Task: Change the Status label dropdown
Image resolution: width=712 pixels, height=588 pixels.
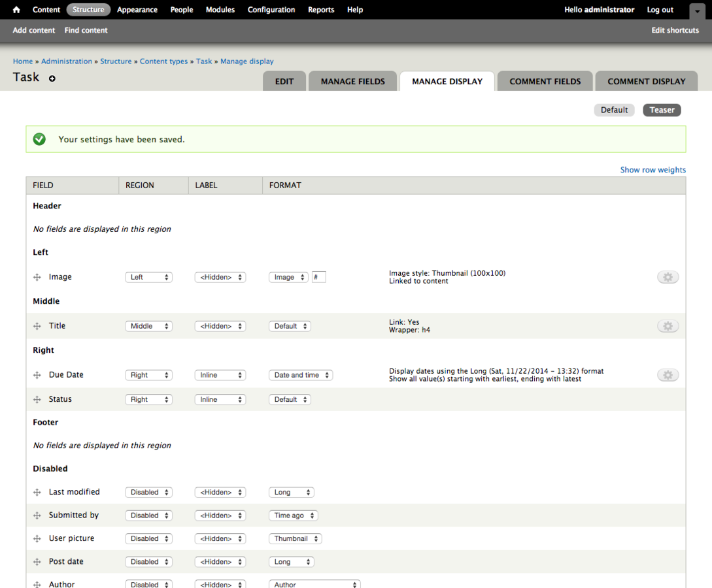Action: (220, 400)
